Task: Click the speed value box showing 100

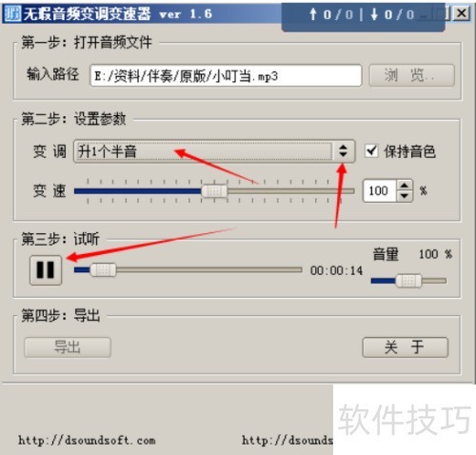Action: [380, 191]
